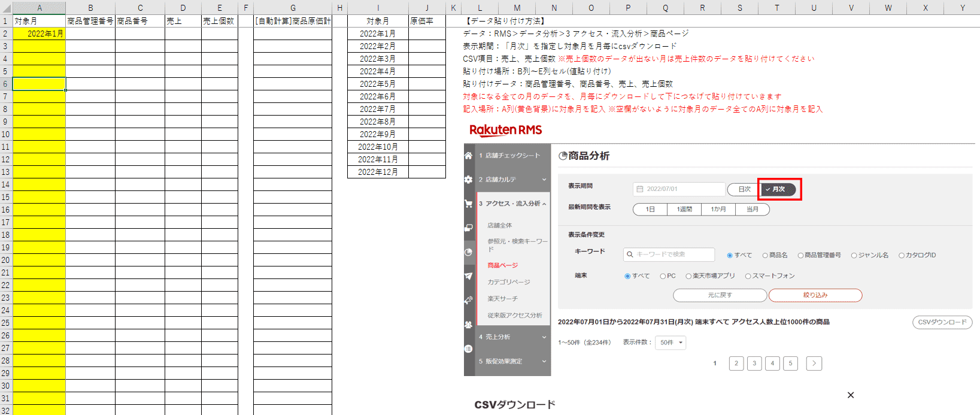The image size is (980, 415).
Task: Click the 当月 recent period button
Action: click(x=753, y=210)
